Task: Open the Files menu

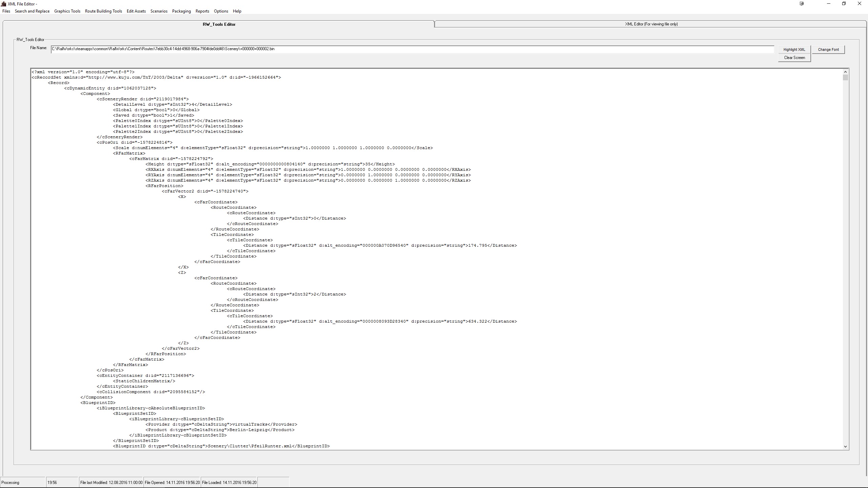Action: (x=6, y=11)
